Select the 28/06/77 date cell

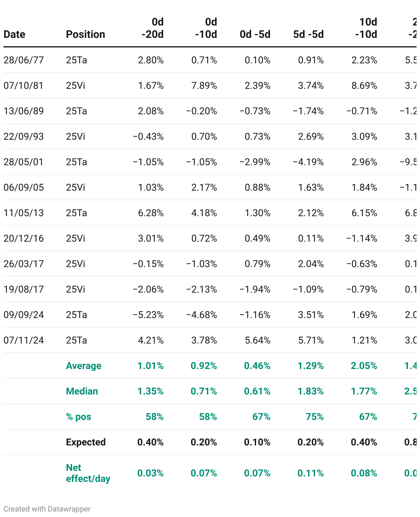pyautogui.click(x=24, y=60)
